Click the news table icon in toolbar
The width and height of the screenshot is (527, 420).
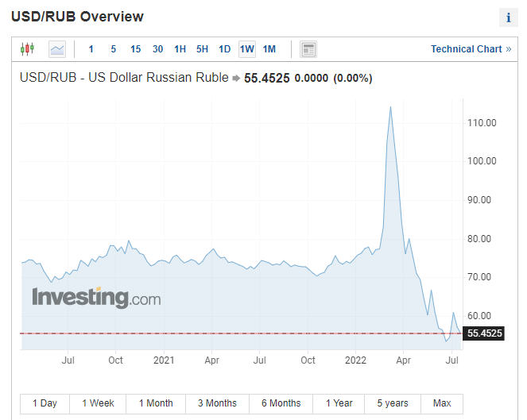(308, 49)
